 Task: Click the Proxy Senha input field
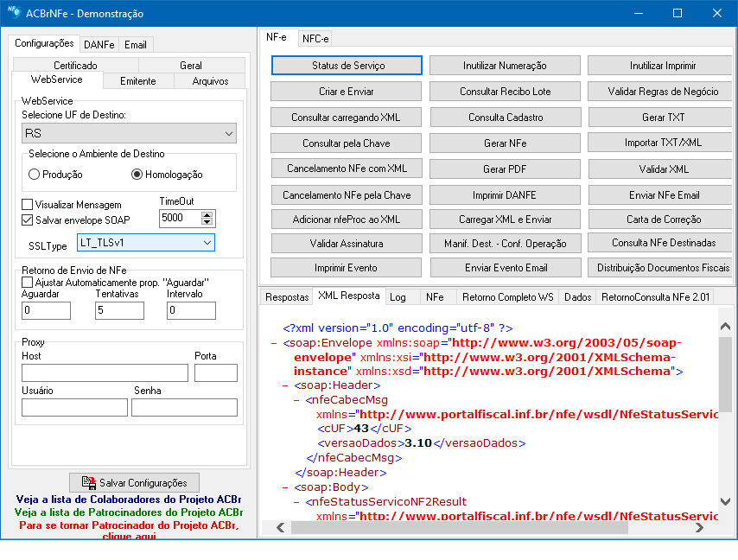point(185,408)
